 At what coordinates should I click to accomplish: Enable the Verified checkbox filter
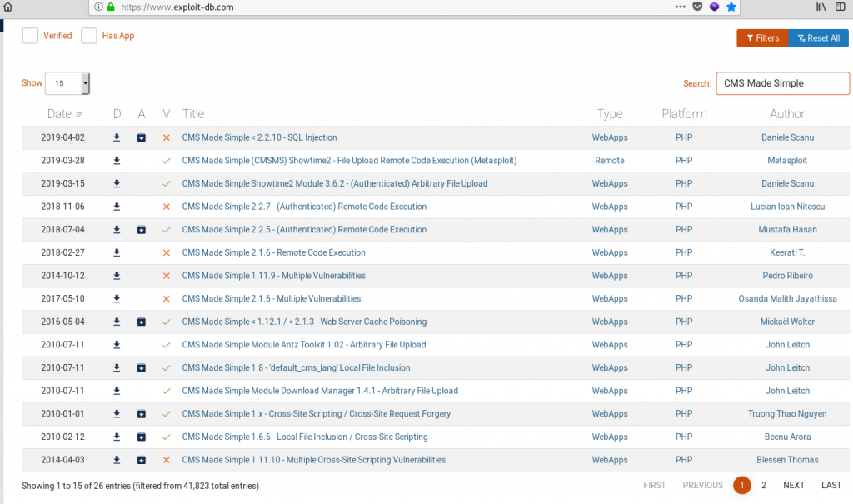pyautogui.click(x=31, y=36)
